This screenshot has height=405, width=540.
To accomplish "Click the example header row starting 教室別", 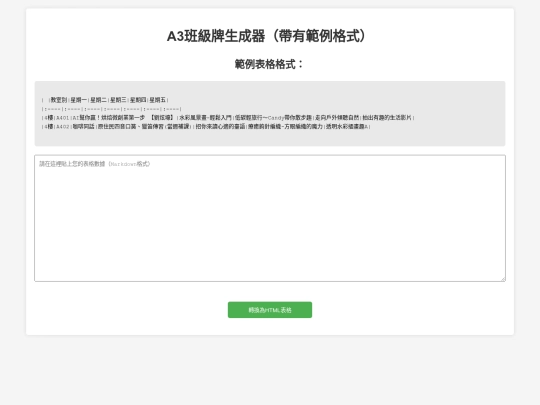I will [105, 100].
